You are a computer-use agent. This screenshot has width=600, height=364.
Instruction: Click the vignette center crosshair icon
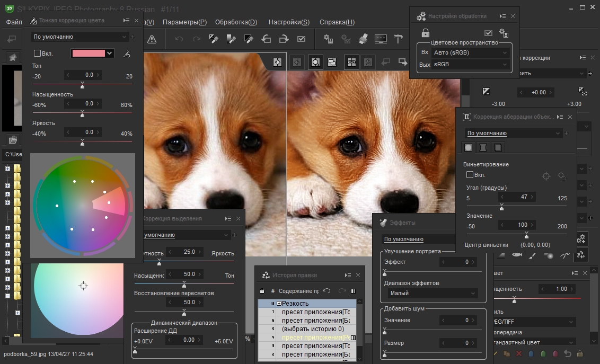coord(546,176)
